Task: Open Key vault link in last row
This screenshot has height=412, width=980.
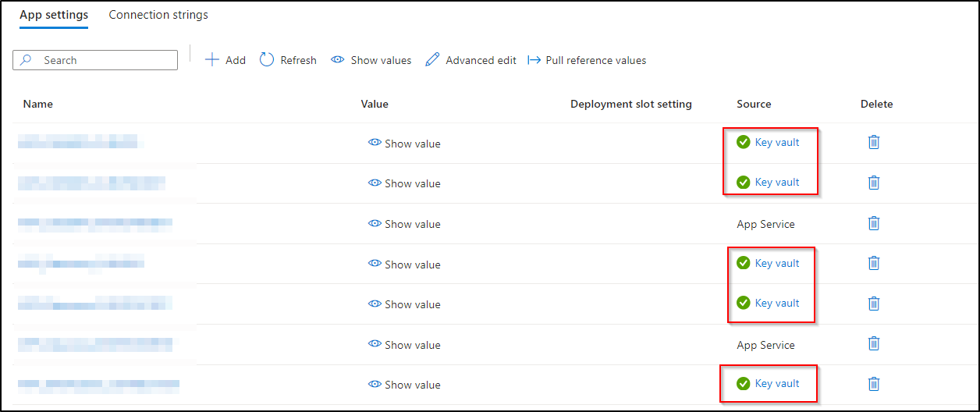Action: [777, 383]
